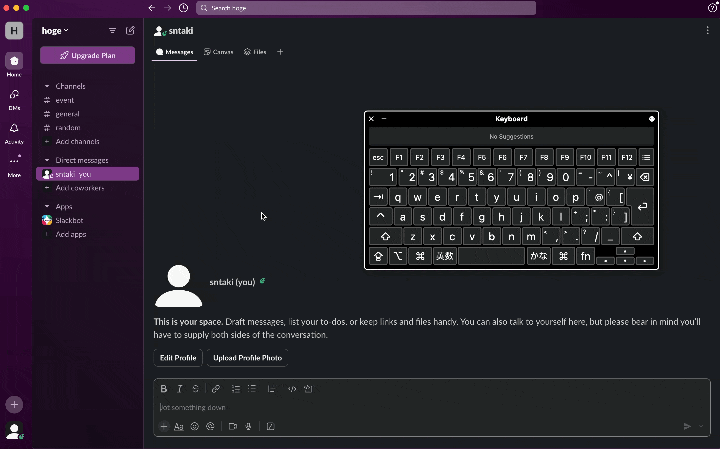720x449 pixels.
Task: Navigate forward in history
Action: point(168,8)
